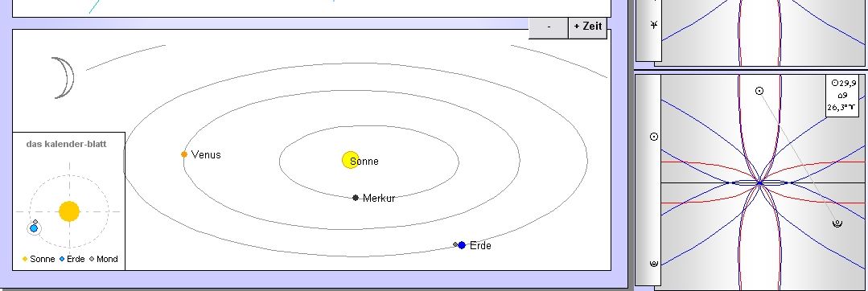Click the sun in the kalender-blatt panel
868x291 pixels.
click(69, 211)
